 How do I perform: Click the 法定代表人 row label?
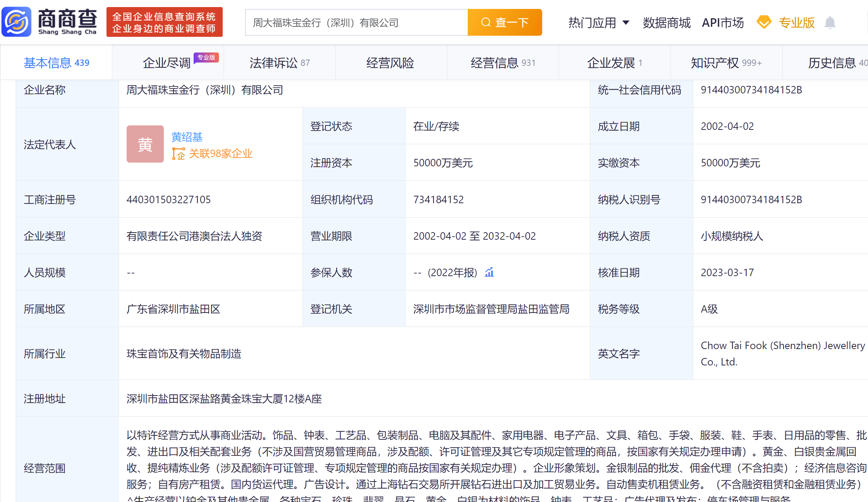click(50, 144)
